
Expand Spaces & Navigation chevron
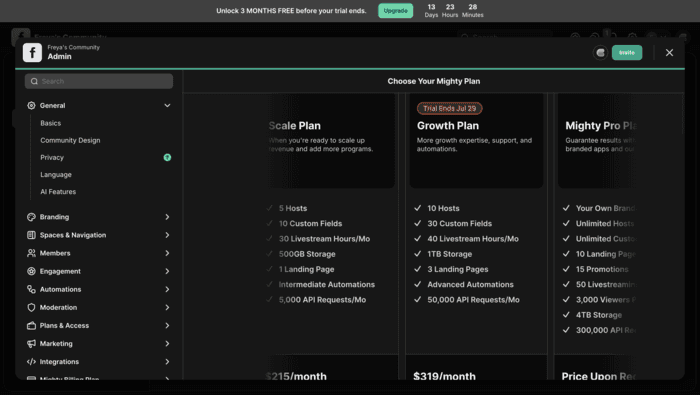coord(167,235)
